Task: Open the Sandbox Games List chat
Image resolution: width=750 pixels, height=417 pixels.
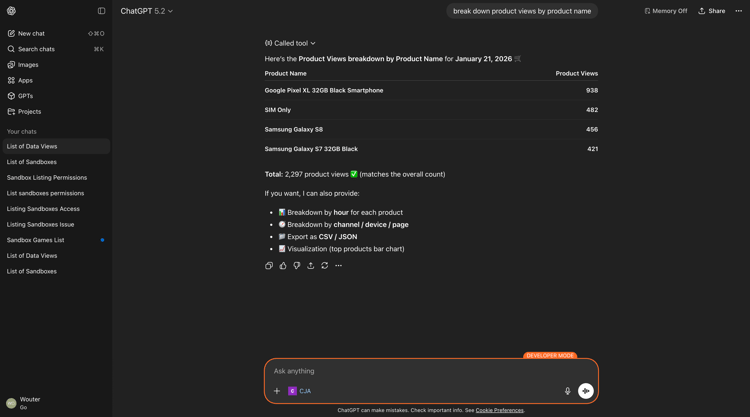Action: tap(56, 240)
